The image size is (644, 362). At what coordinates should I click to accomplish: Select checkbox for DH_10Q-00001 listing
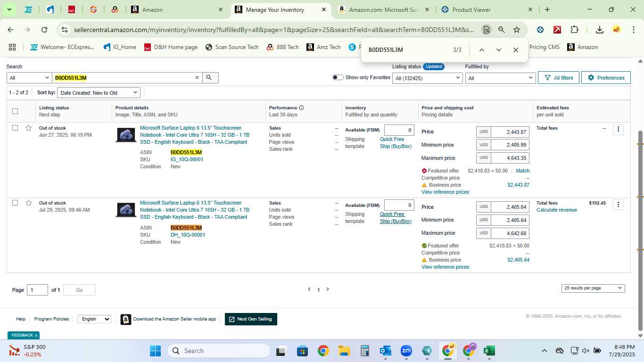(x=15, y=203)
